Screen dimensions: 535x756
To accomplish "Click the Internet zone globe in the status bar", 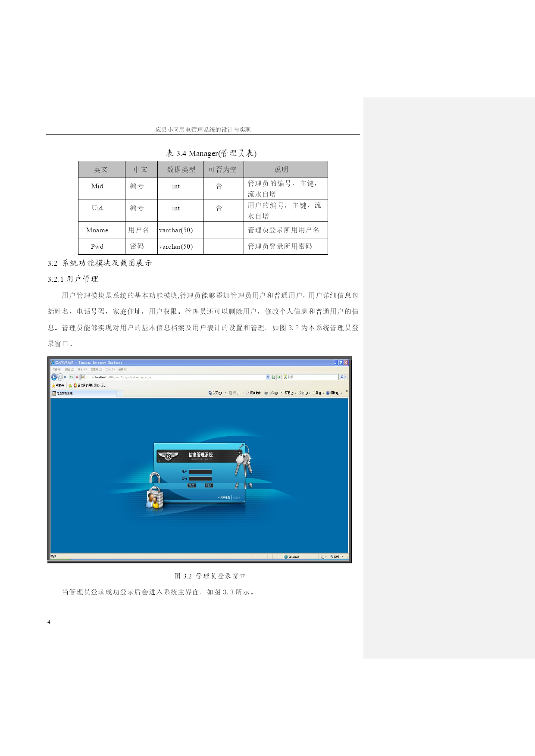I will [286, 557].
